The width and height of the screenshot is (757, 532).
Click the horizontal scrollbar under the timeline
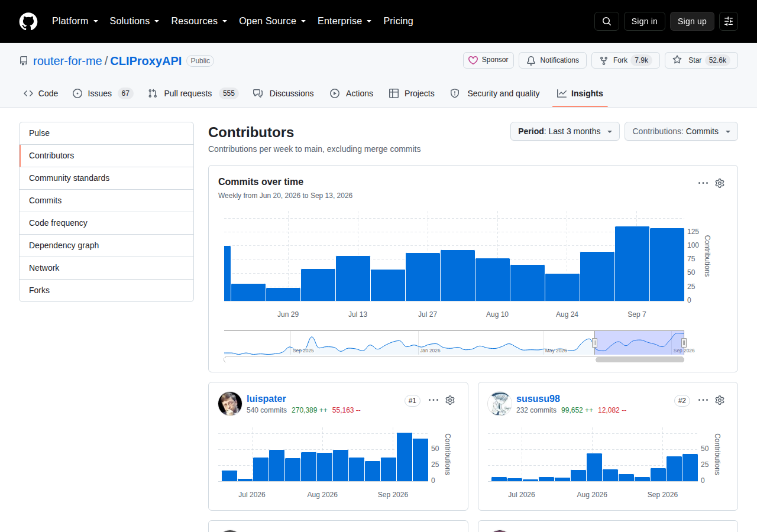click(640, 359)
